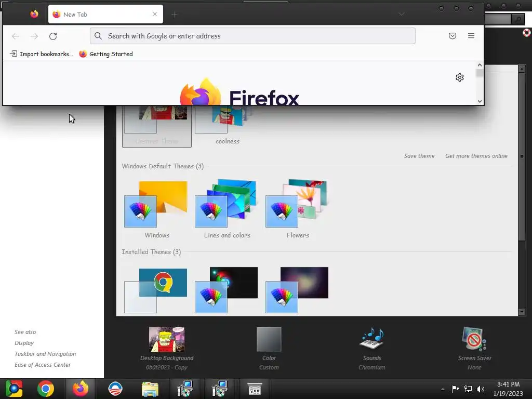532x399 pixels.
Task: Click Get more themes online
Action: (x=476, y=156)
